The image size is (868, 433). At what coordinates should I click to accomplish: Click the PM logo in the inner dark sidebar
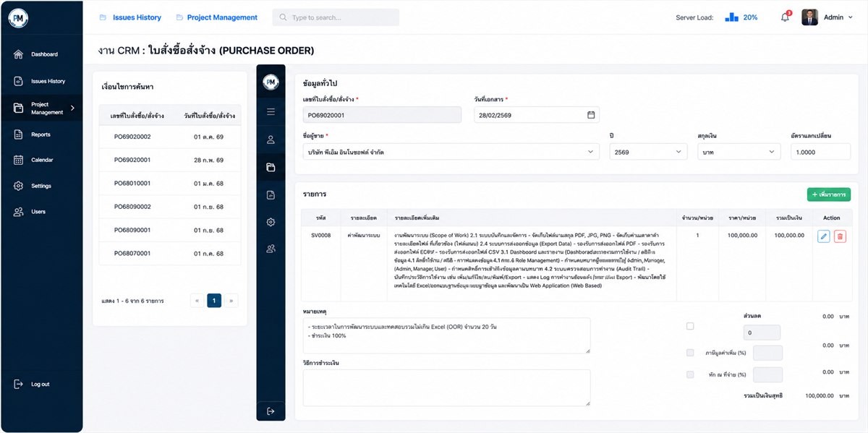[x=271, y=82]
